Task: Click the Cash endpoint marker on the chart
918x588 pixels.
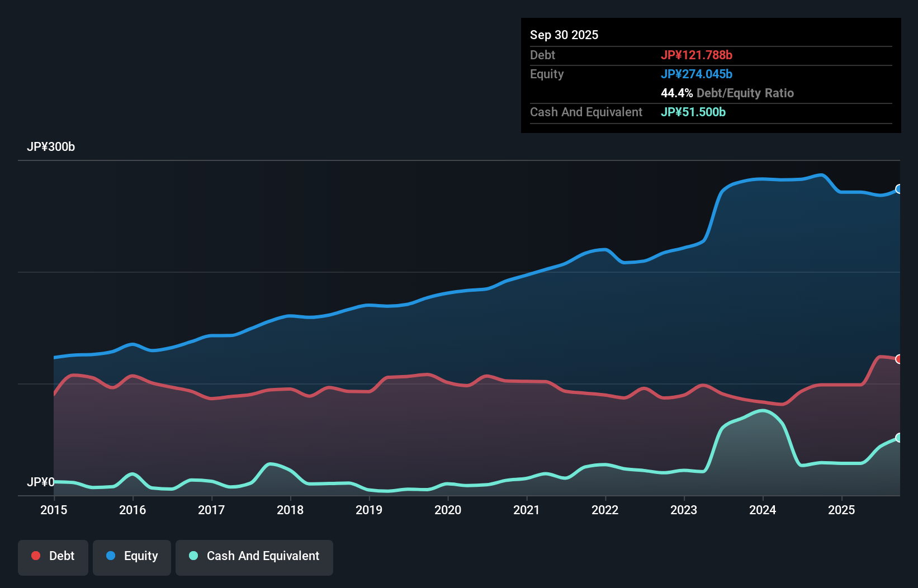Action: click(898, 438)
